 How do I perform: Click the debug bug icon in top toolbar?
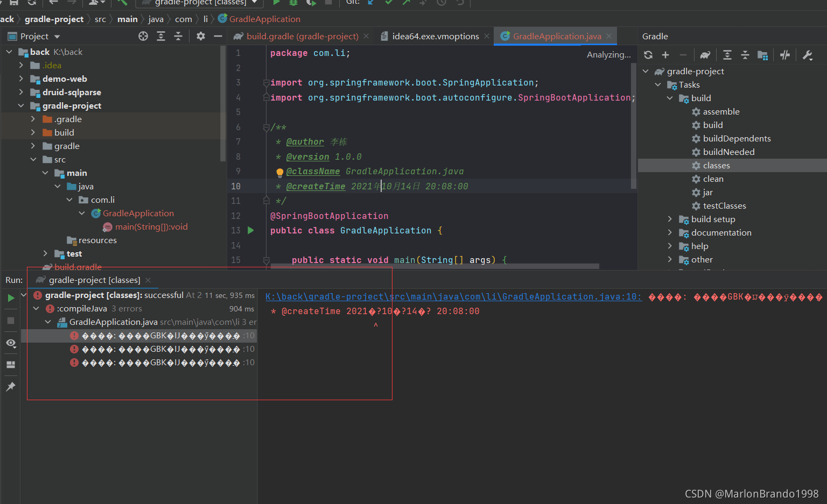pos(293,3)
